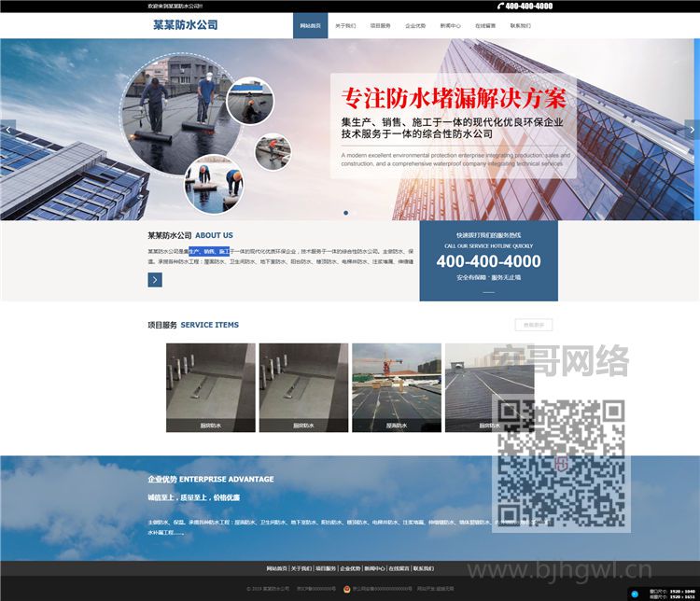Open 企业优势 in the top navigation

pos(415,25)
